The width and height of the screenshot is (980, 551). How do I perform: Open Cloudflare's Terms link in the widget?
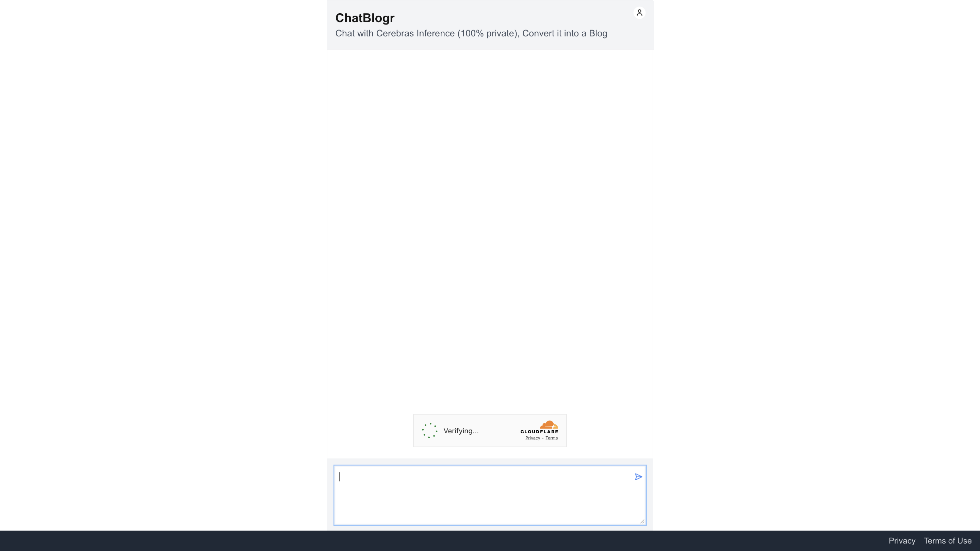(551, 438)
